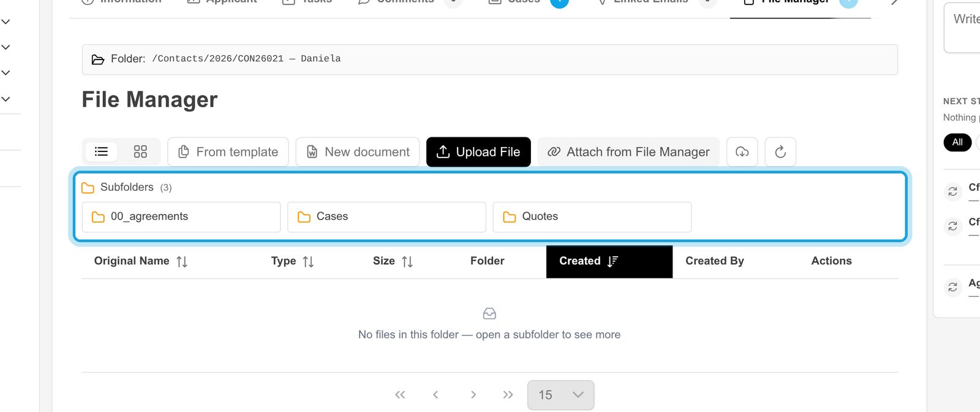Open Attach from File Manager
This screenshot has height=412, width=980.
click(x=628, y=152)
